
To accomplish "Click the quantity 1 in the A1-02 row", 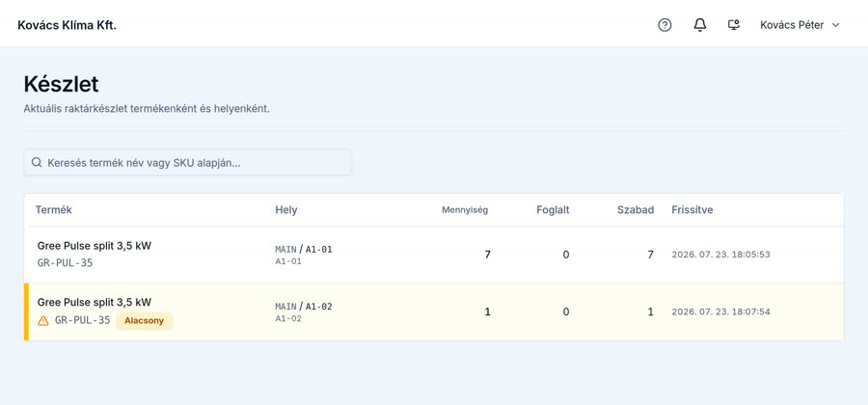I will [x=487, y=311].
